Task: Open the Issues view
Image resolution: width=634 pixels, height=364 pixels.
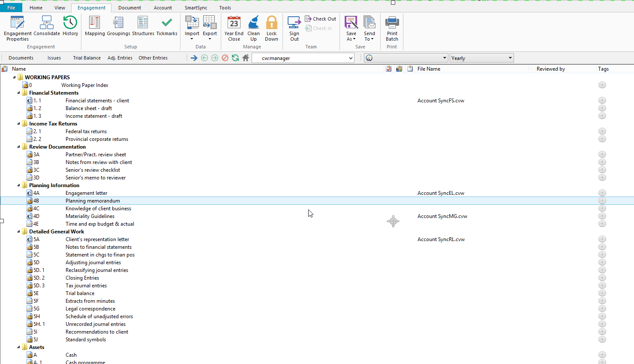Action: pos(54,58)
